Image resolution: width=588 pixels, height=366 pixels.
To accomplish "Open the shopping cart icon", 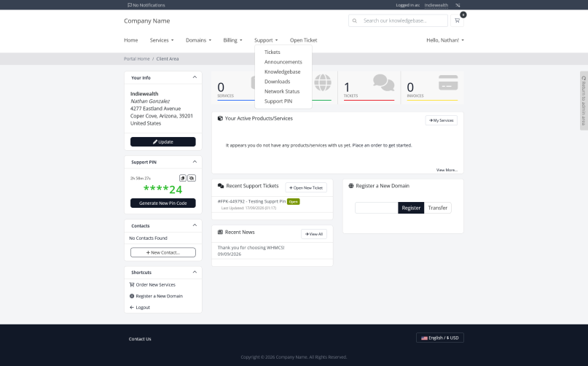I will [457, 20].
